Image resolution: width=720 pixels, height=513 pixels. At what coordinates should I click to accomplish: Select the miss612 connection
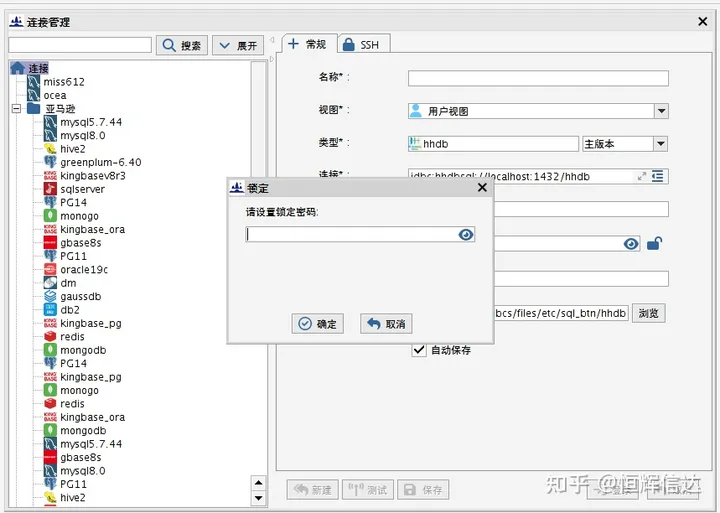[x=64, y=82]
